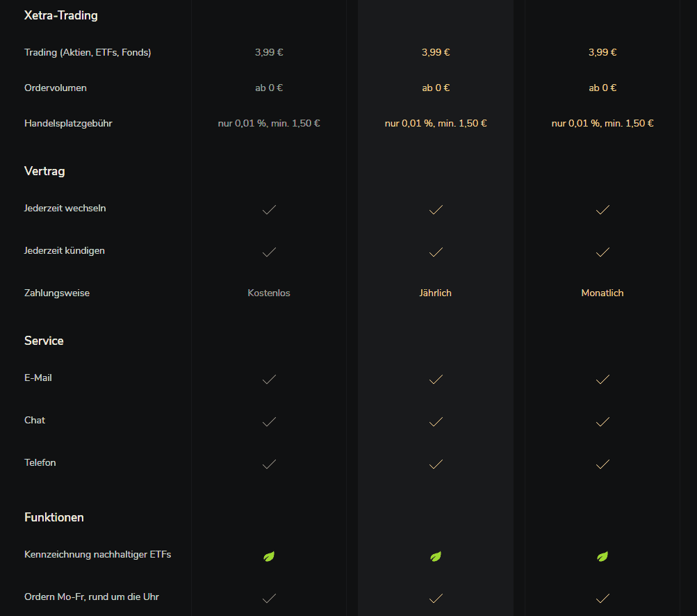Click the 3,99 € trading price in the Jährlich column
697x616 pixels.
pyautogui.click(x=436, y=52)
